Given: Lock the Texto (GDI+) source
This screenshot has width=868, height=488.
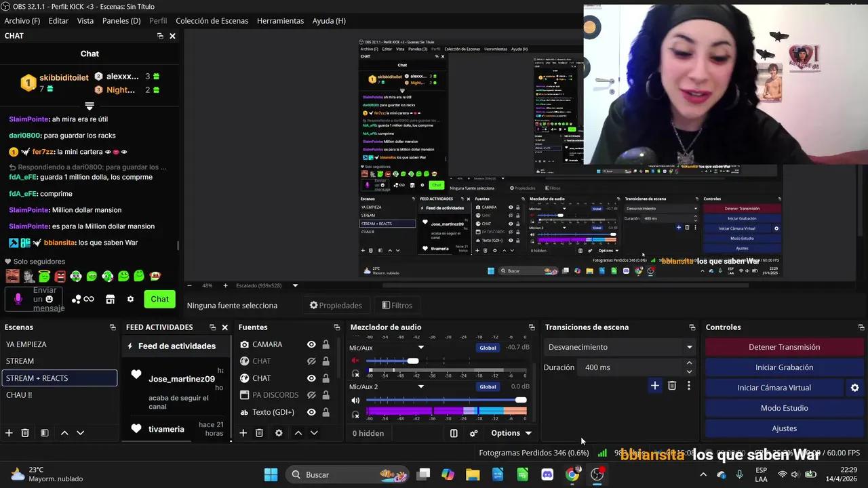Looking at the screenshot, I should tap(325, 411).
